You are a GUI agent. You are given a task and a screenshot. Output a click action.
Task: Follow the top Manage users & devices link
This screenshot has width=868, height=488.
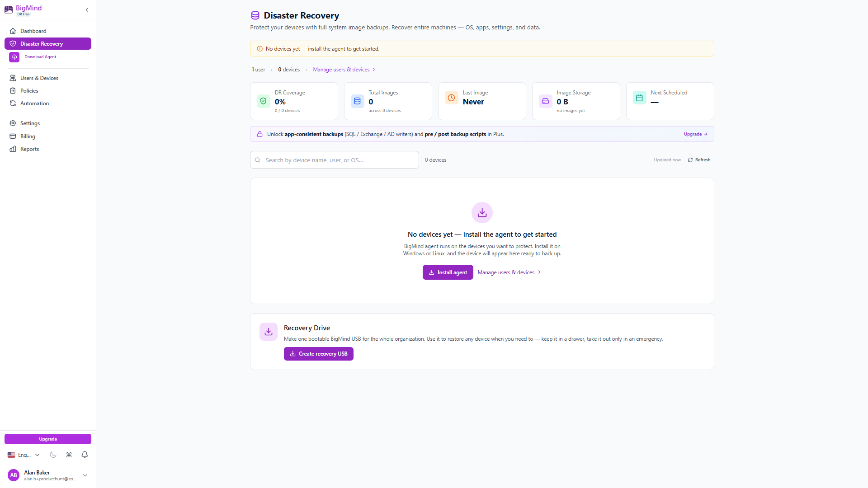pos(344,70)
